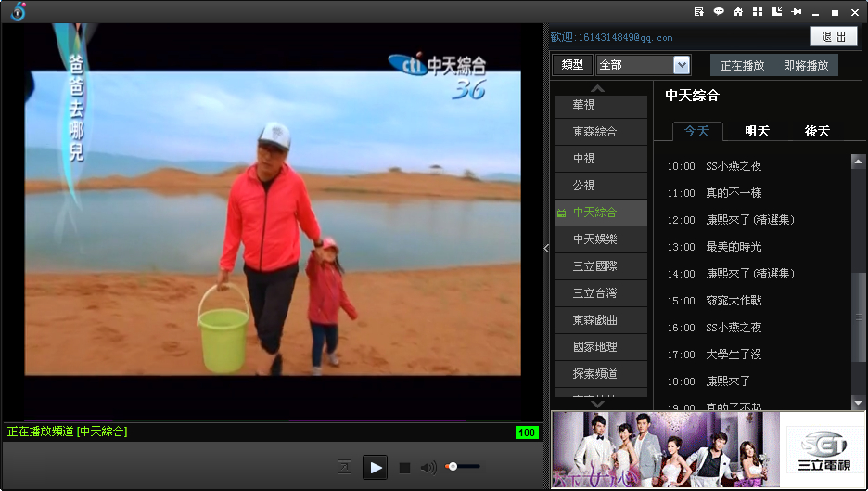Switch to the 明天 schedule tab

point(757,132)
